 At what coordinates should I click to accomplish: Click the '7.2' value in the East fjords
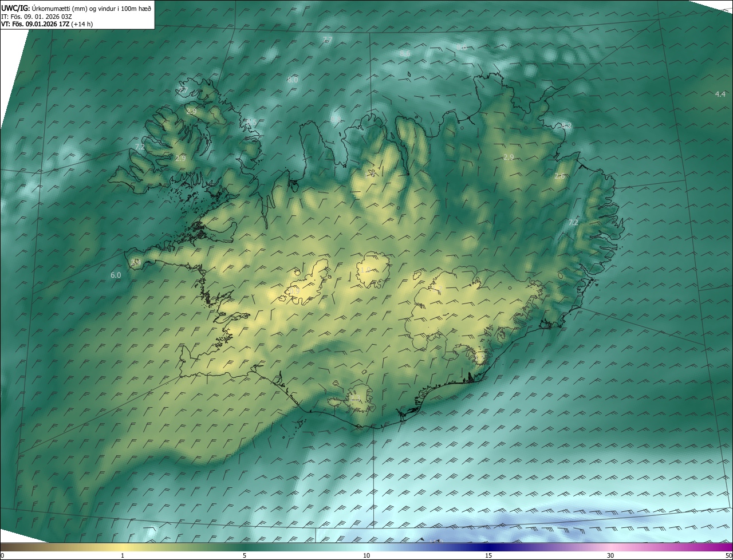[x=573, y=222]
